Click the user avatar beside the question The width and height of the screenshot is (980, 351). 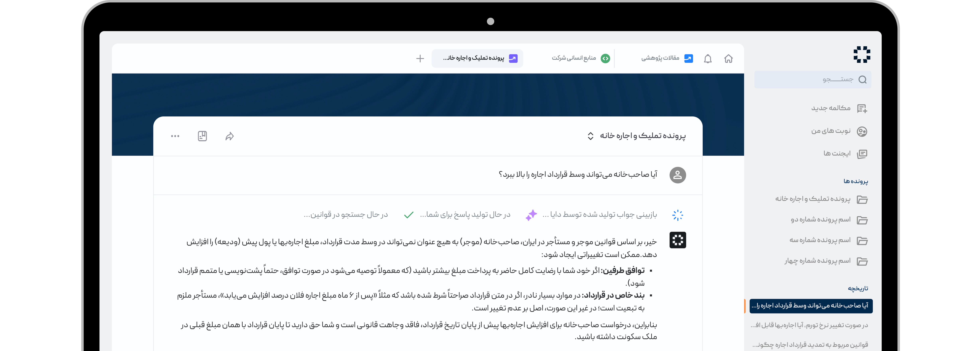point(678,175)
